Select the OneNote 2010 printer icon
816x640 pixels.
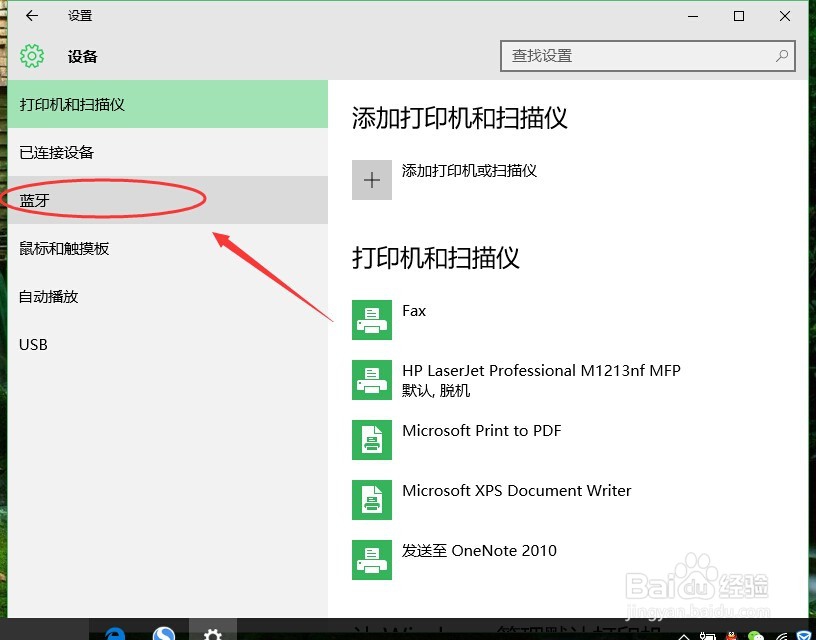pyautogui.click(x=372, y=560)
